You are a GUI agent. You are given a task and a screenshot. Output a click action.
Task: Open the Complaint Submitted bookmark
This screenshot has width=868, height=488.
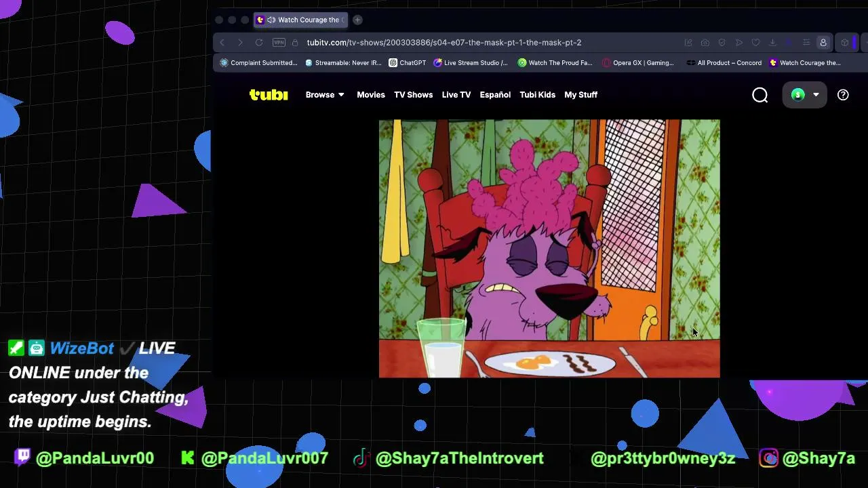pyautogui.click(x=259, y=63)
